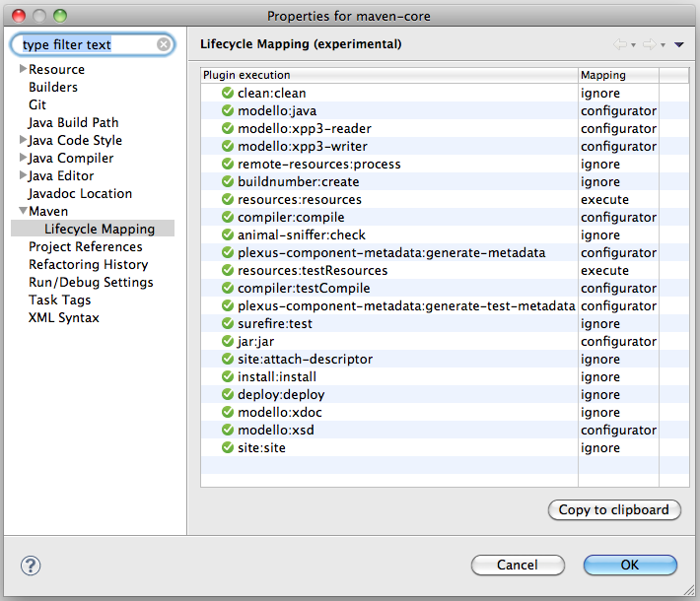Open the Javadoc Location page
The width and height of the screenshot is (700, 601).
(81, 194)
